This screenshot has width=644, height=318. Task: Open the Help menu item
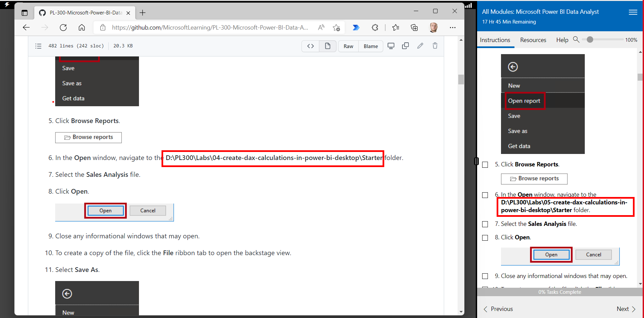pyautogui.click(x=562, y=40)
